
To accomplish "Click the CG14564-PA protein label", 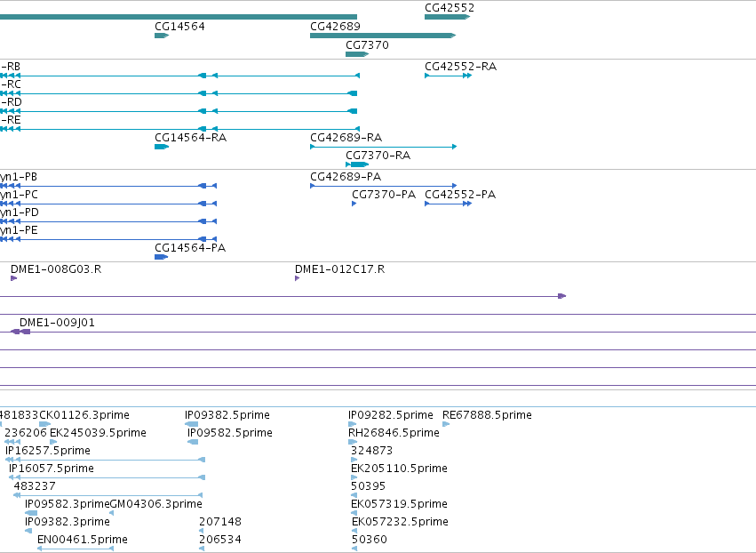I will 190,247.
